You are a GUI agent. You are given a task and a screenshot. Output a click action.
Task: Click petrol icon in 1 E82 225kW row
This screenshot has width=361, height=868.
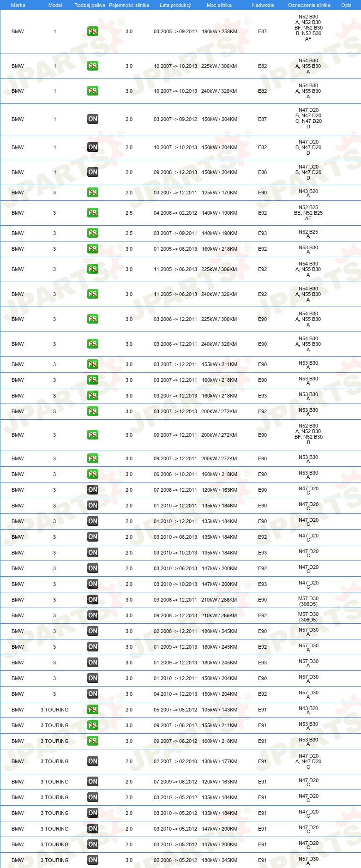(93, 66)
